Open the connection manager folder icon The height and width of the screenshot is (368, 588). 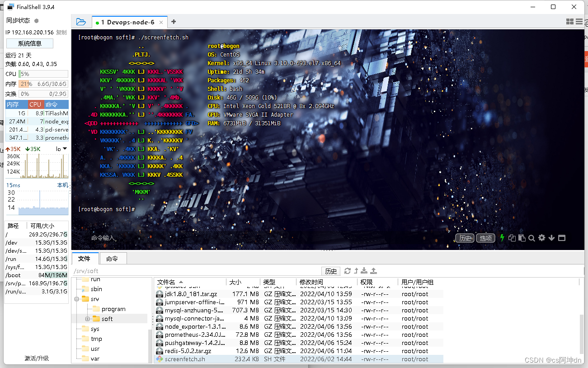(x=81, y=22)
